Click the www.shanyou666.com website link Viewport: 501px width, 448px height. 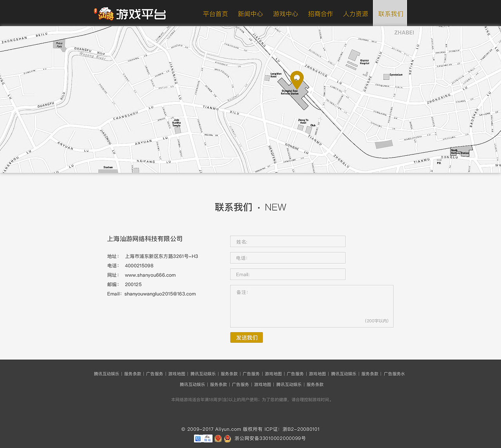coord(150,275)
